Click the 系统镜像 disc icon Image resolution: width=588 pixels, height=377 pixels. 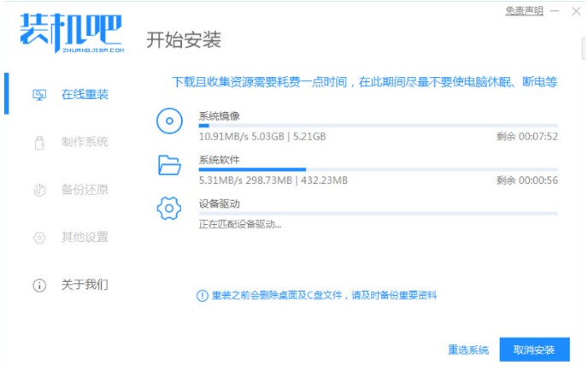click(170, 121)
